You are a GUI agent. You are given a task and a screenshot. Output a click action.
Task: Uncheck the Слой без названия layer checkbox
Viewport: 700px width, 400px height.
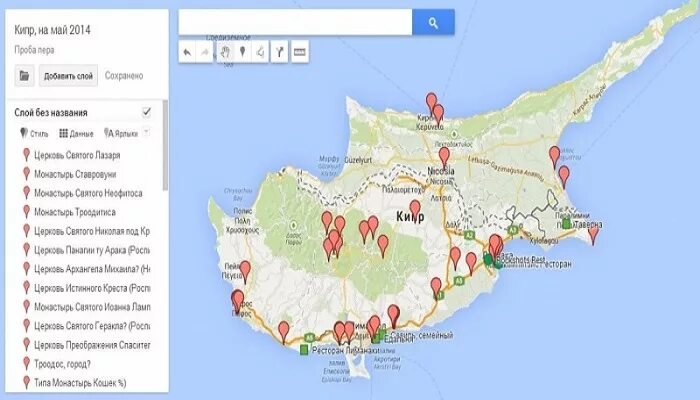click(x=146, y=112)
